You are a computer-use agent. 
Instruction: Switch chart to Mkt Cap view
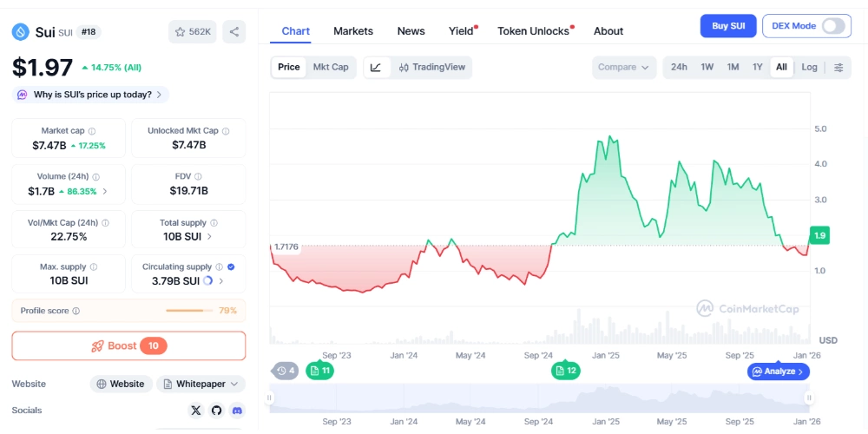pos(331,68)
